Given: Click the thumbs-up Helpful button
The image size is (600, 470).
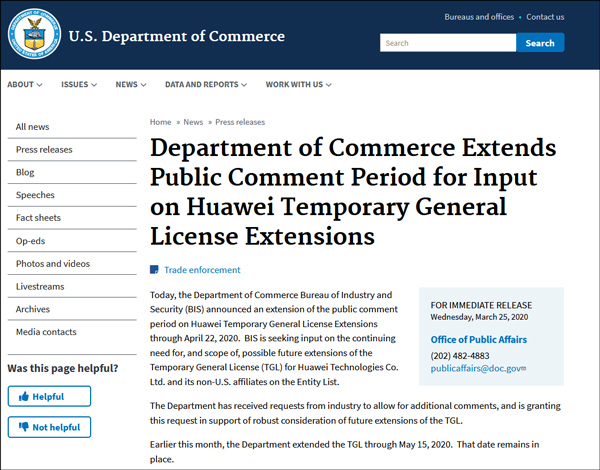Looking at the screenshot, I should 49,397.
